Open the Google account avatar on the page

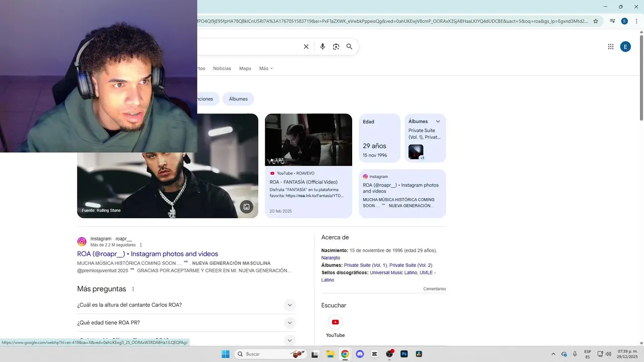[x=625, y=47]
